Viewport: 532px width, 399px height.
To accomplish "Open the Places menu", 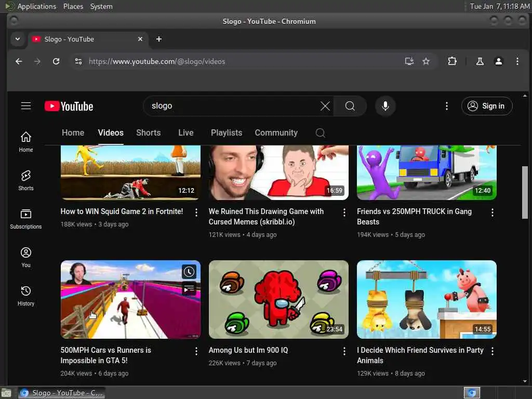I will tap(73, 6).
